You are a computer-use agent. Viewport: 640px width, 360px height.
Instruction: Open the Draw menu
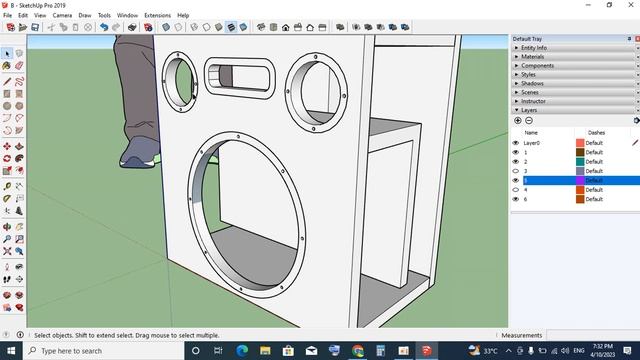[84, 16]
